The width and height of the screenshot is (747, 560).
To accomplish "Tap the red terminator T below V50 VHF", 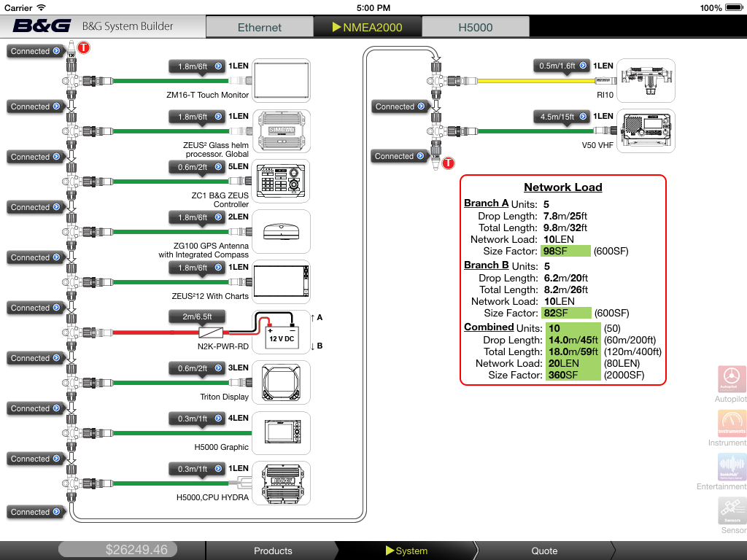I will pyautogui.click(x=449, y=163).
